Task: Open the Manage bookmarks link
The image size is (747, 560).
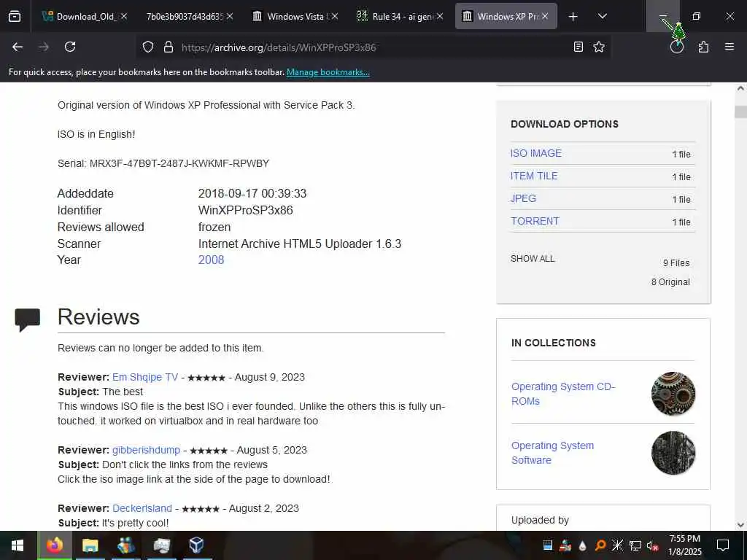Action: 328,72
